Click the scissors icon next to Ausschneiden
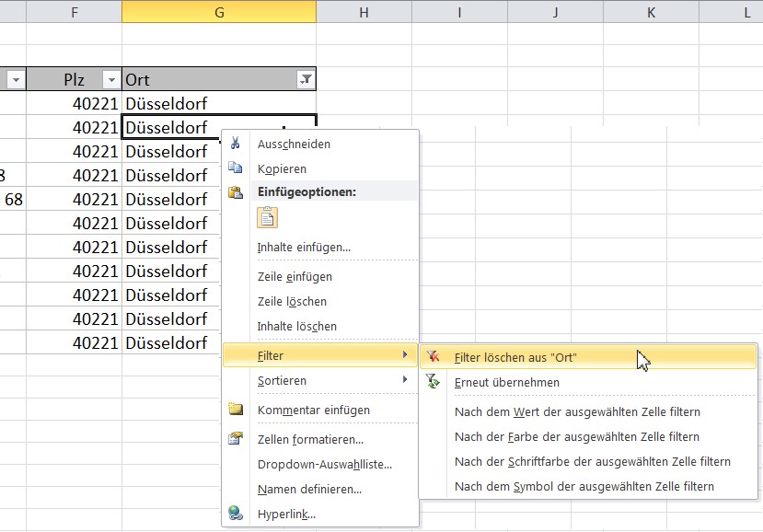This screenshot has width=763, height=532. pos(235,143)
